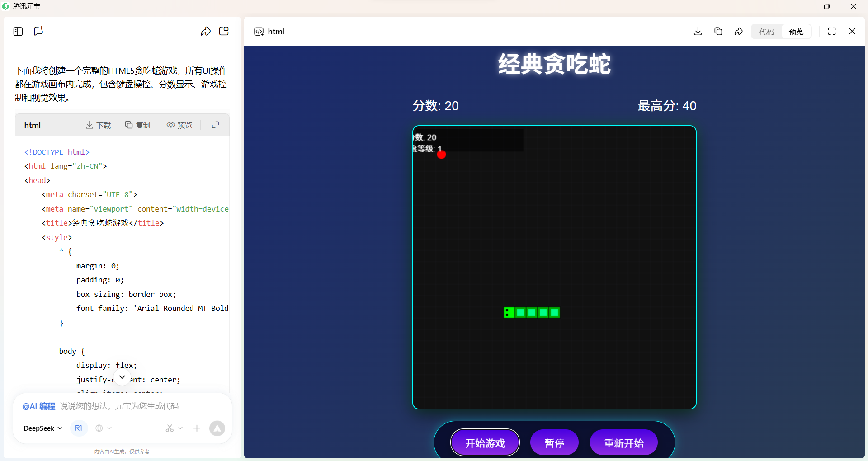Image resolution: width=868 pixels, height=461 pixels.
Task: Toggle the R1 deep thinking mode
Action: click(79, 428)
